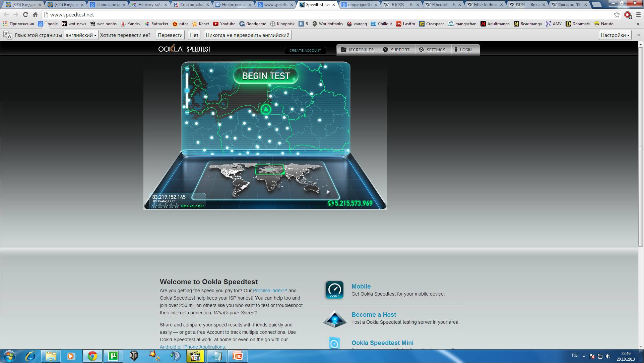Open the Goodgame bookmark
The width and height of the screenshot is (644, 363).
[253, 24]
